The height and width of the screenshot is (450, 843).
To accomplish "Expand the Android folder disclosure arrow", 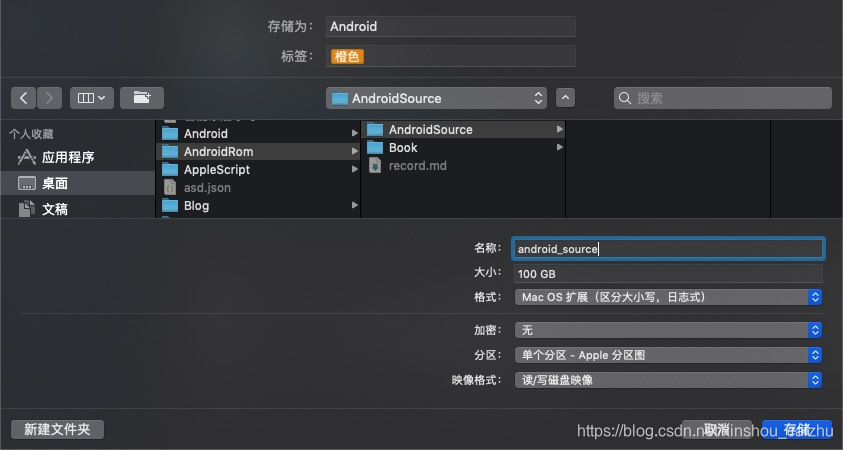I will coord(354,133).
